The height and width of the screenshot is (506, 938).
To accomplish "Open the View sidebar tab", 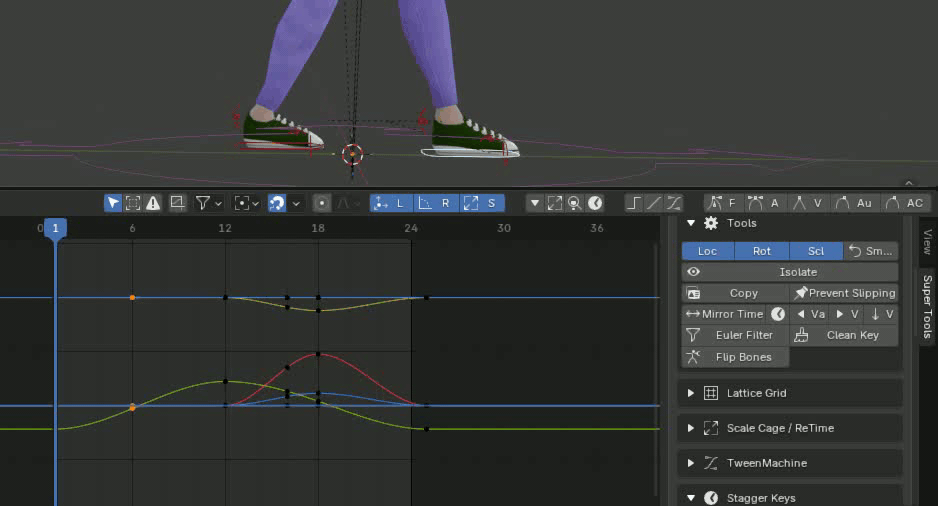I will (x=927, y=241).
